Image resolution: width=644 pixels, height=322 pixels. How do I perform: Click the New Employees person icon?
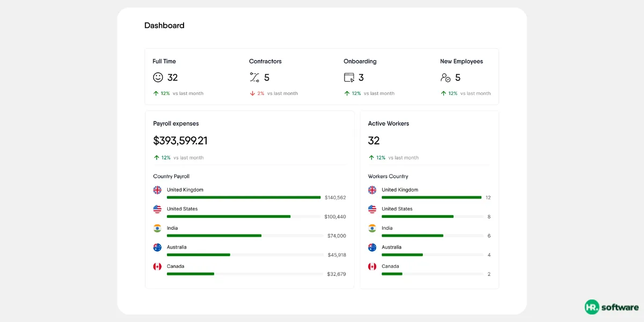[445, 77]
